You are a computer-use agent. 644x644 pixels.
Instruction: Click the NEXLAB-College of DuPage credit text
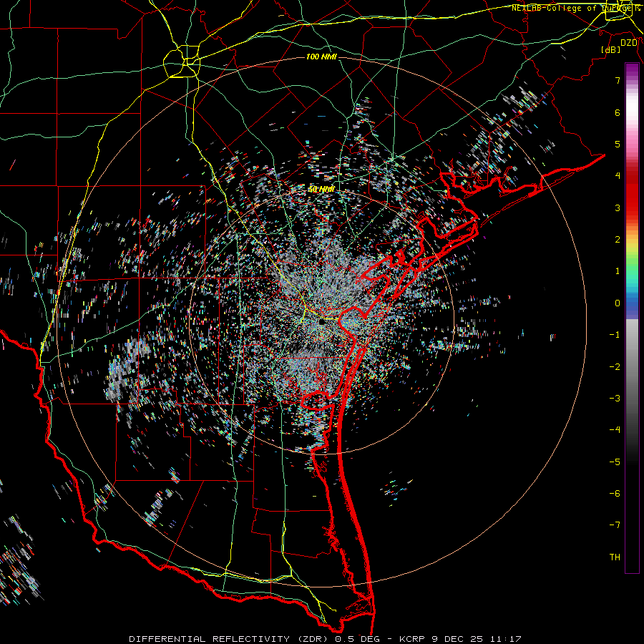click(x=575, y=8)
